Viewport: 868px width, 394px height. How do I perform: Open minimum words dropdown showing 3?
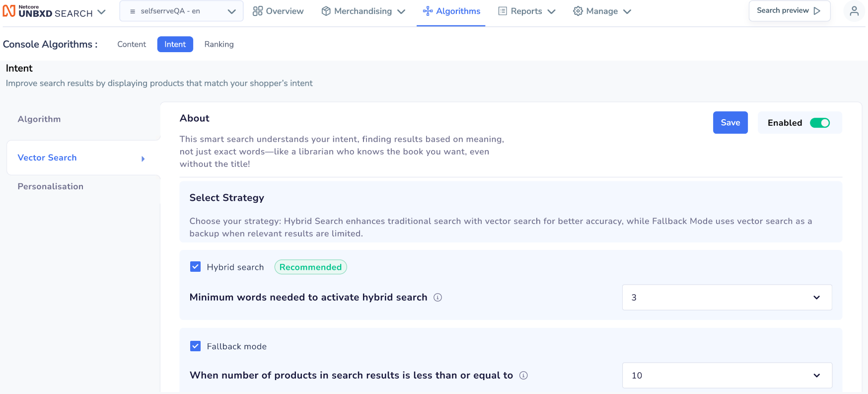(x=727, y=298)
